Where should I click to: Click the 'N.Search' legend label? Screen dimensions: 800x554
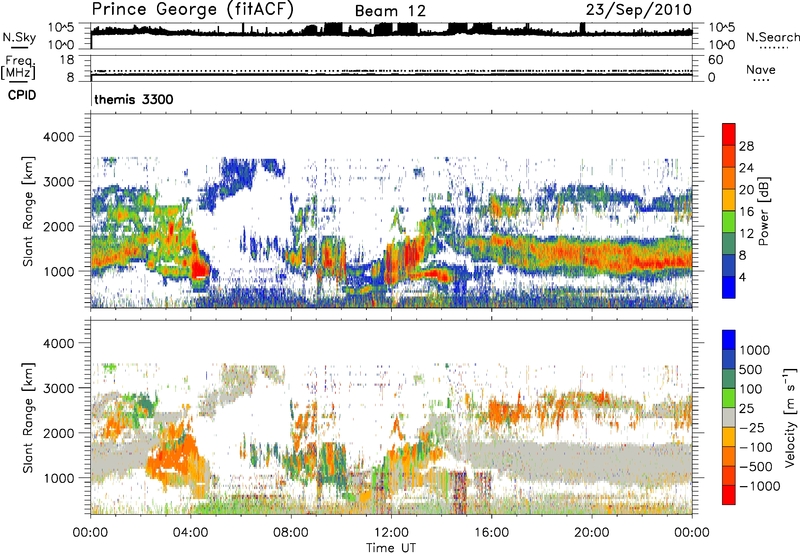[772, 37]
